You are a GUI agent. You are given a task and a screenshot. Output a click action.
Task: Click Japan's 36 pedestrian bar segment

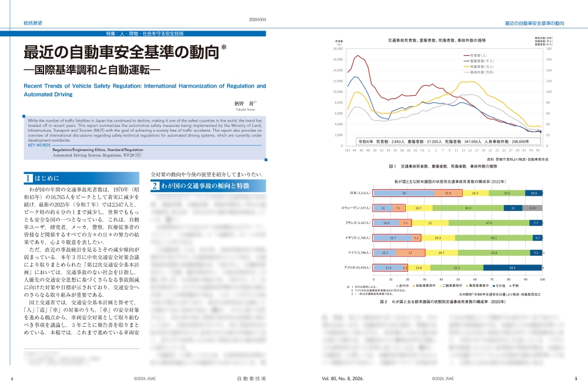click(x=404, y=193)
